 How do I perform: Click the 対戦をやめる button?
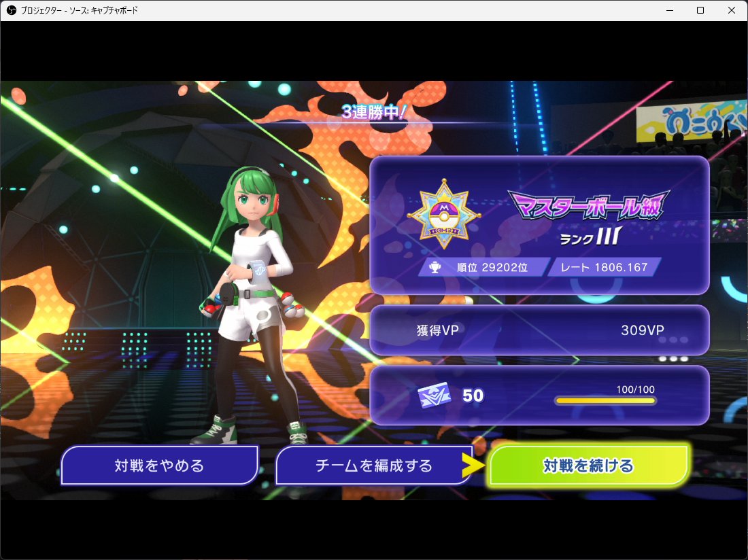click(x=159, y=465)
